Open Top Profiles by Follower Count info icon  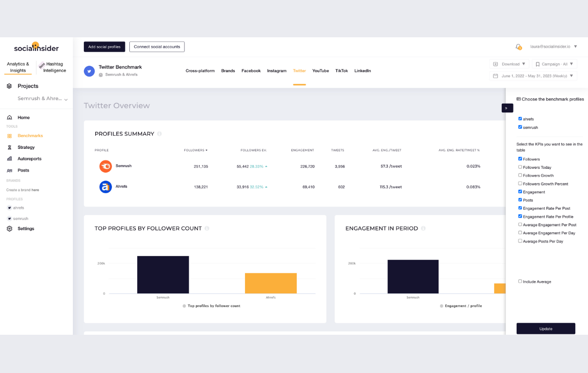(x=207, y=228)
